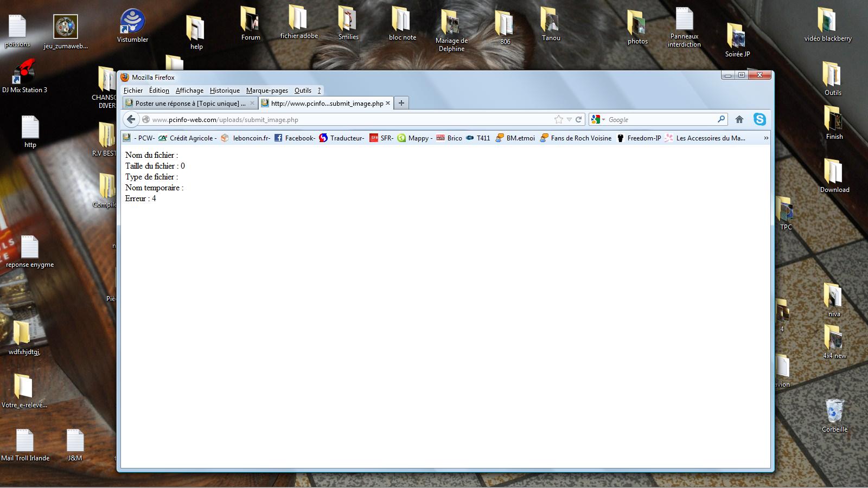
Task: Expand the URL history dropdown arrow
Action: [x=569, y=119]
